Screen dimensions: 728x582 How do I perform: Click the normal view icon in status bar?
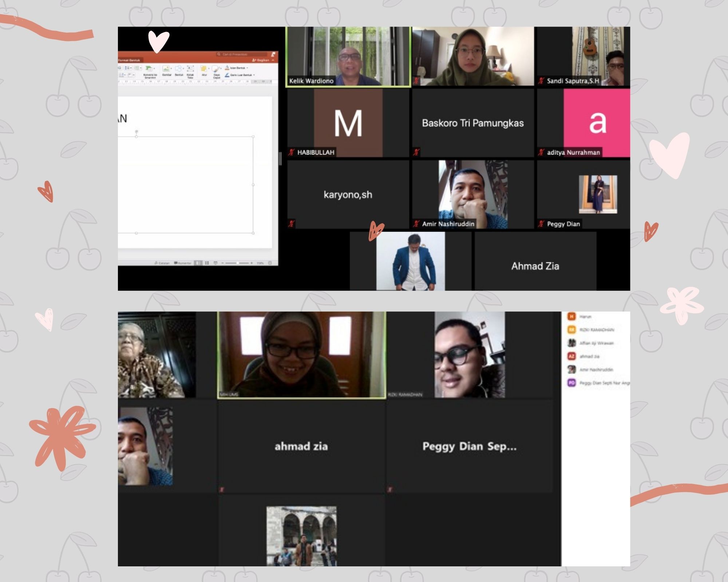pos(198,263)
